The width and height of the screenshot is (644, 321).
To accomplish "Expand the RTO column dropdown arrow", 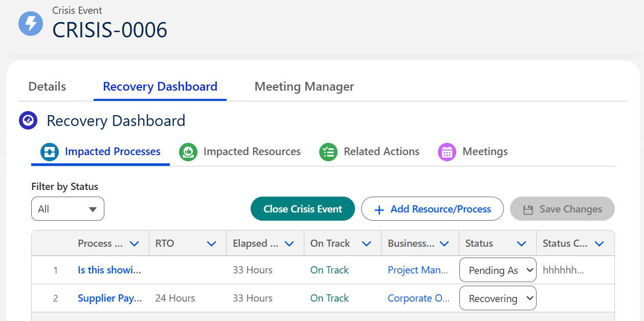I will [212, 243].
